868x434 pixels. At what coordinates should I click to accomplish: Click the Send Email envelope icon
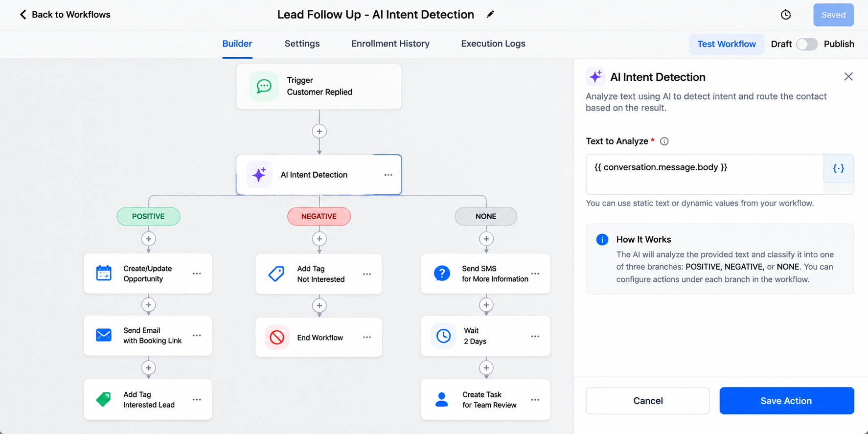click(x=104, y=335)
